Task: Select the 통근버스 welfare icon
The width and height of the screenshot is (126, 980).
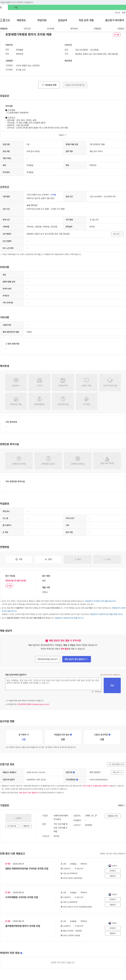Action: pyautogui.click(x=16, y=382)
